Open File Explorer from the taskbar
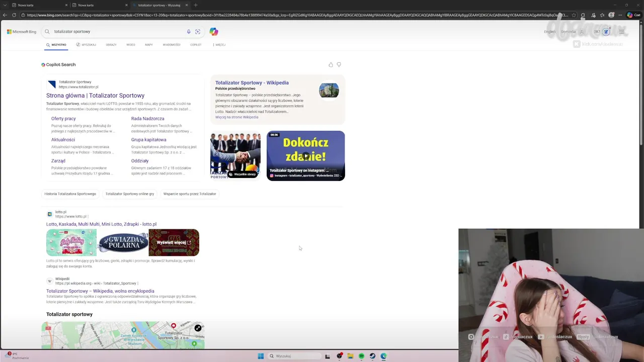 coord(350,356)
